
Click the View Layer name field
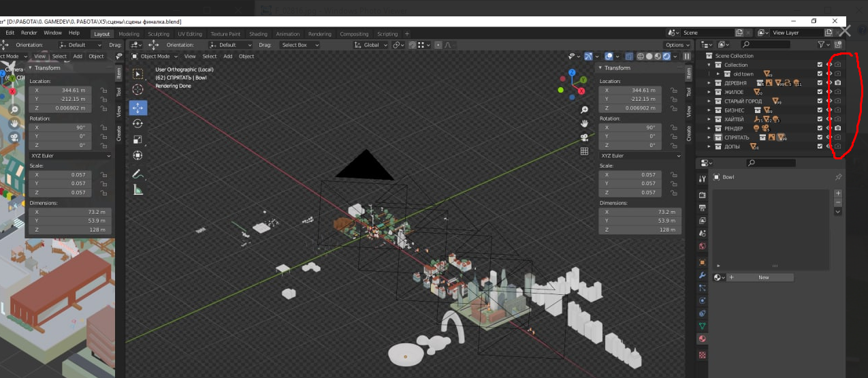797,33
